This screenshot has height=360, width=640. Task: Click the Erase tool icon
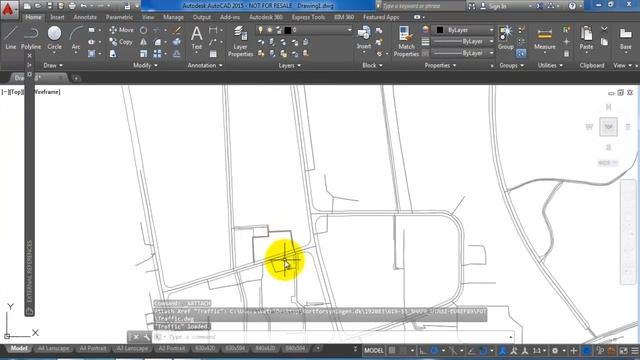pos(177,30)
